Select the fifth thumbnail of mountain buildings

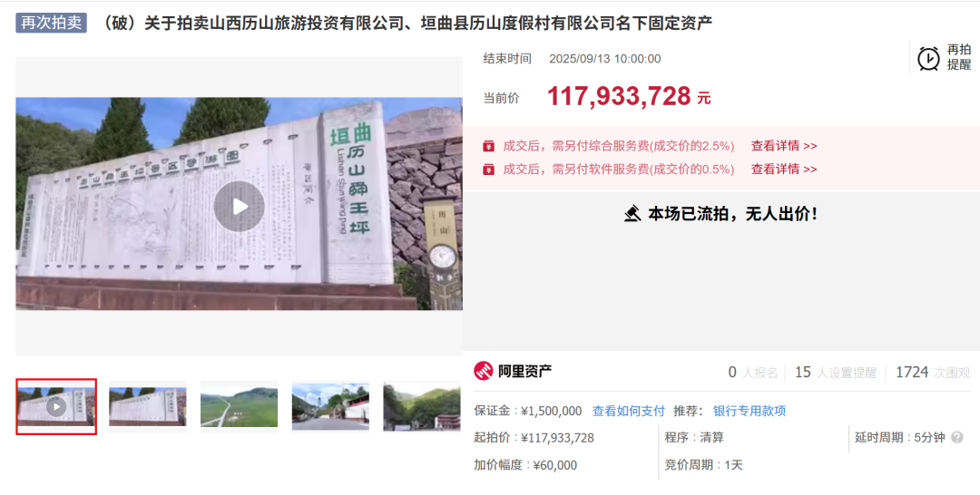click(x=422, y=406)
